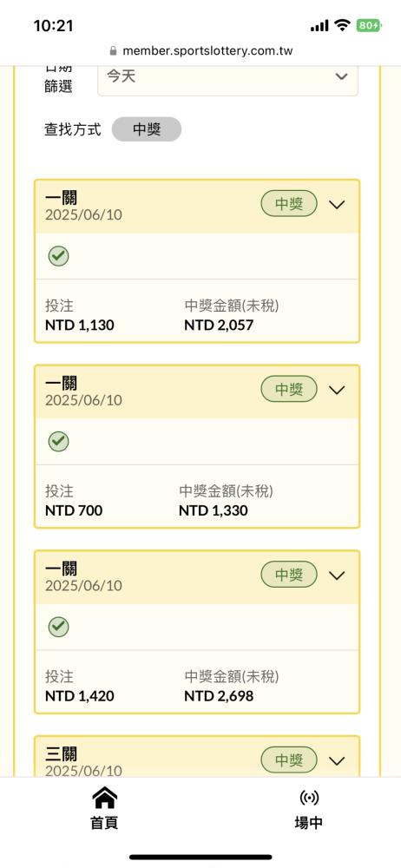Select the 中獎 search filter pill
Screen dimensions: 401x868
click(146, 129)
